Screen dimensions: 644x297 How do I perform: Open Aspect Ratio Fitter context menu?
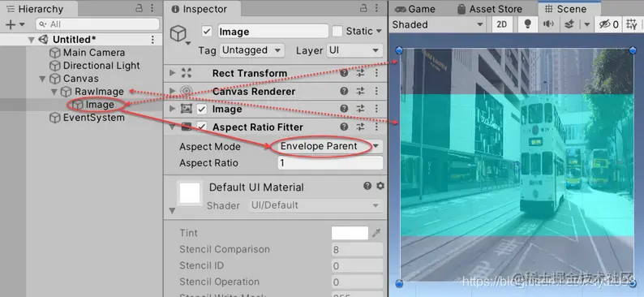376,127
